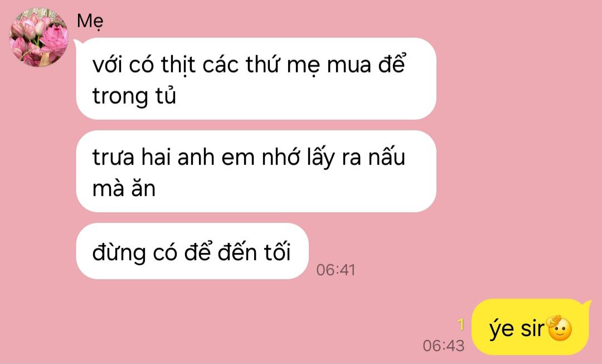Select the message starting "trưa hai anh em"
Image resolution: width=602 pixels, height=364 pixels.
tap(256, 171)
